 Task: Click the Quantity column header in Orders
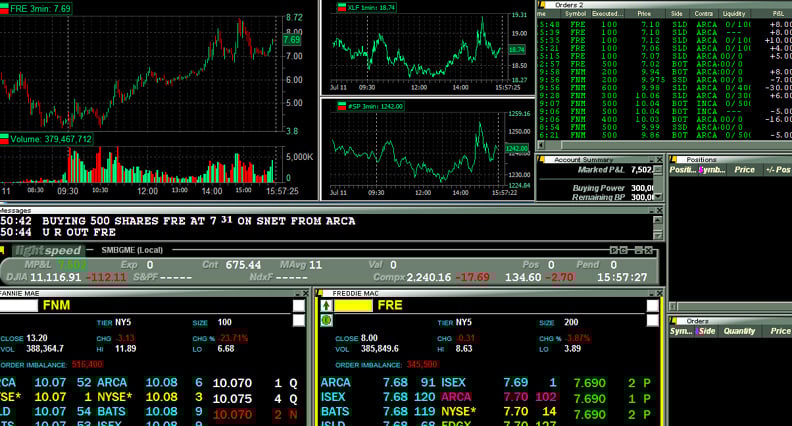pos(739,331)
